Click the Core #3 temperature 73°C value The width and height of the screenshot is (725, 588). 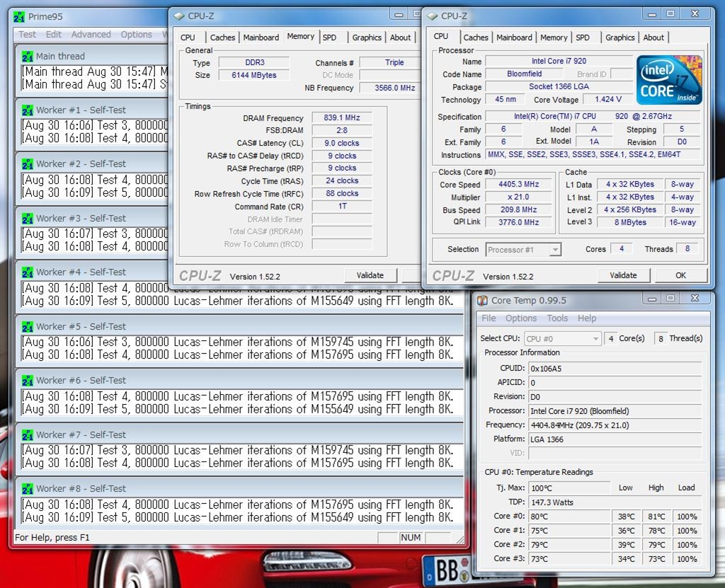569,559
